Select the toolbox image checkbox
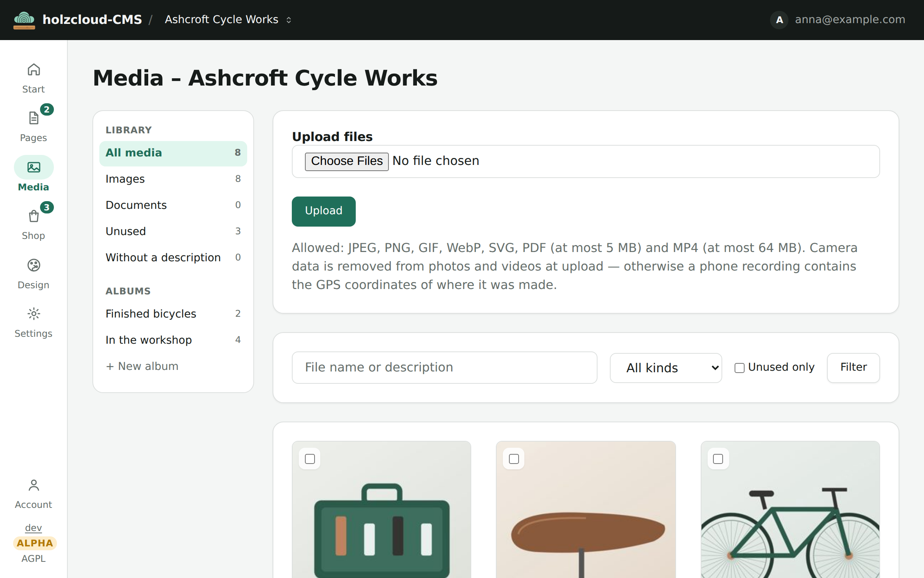 pos(310,459)
